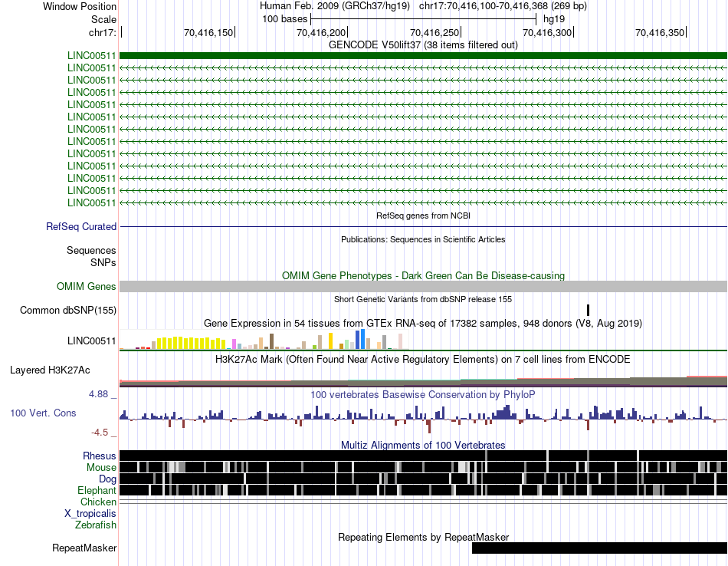This screenshot has height=566, width=728.
Task: Open the Publications: Sequences in Scientific Articles title
Action: 423,239
